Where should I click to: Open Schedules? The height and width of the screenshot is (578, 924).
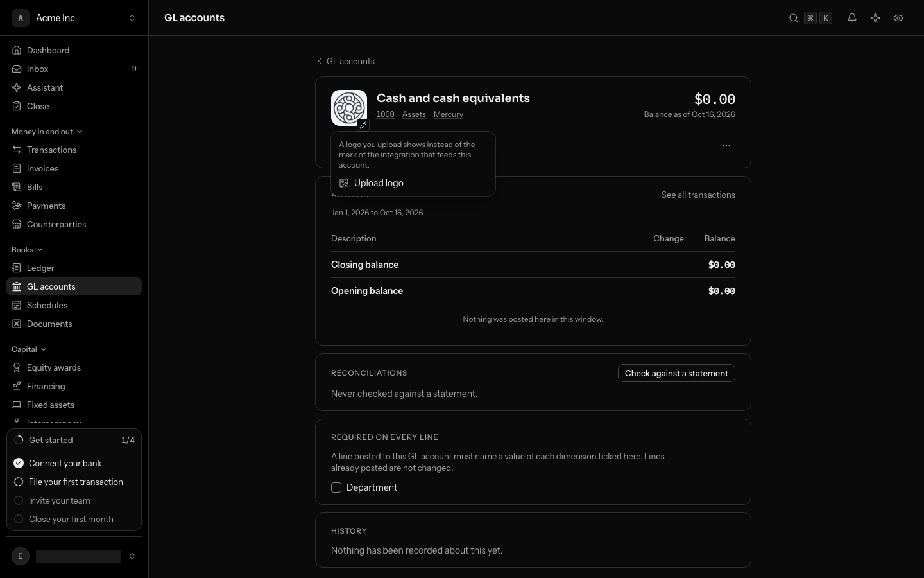[x=74, y=305]
